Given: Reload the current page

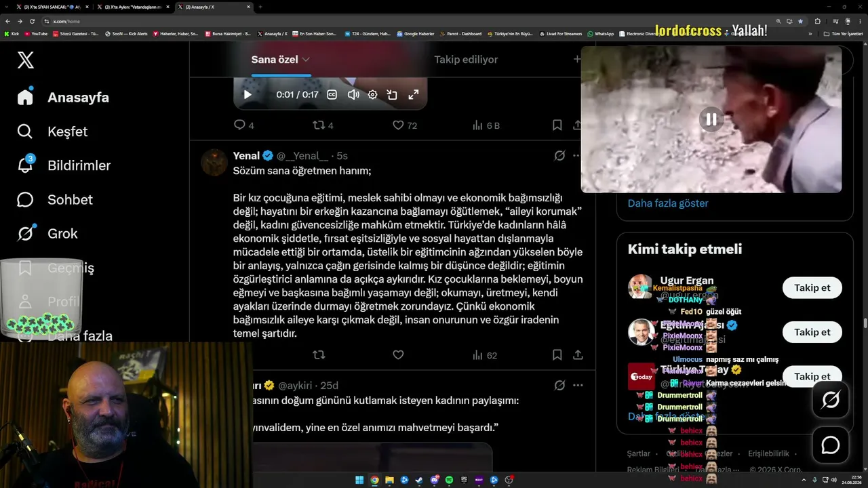Looking at the screenshot, I should [x=32, y=21].
